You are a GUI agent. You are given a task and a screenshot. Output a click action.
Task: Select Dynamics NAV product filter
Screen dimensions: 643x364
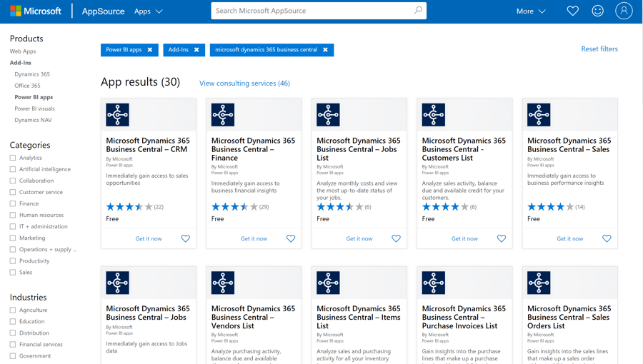(33, 120)
